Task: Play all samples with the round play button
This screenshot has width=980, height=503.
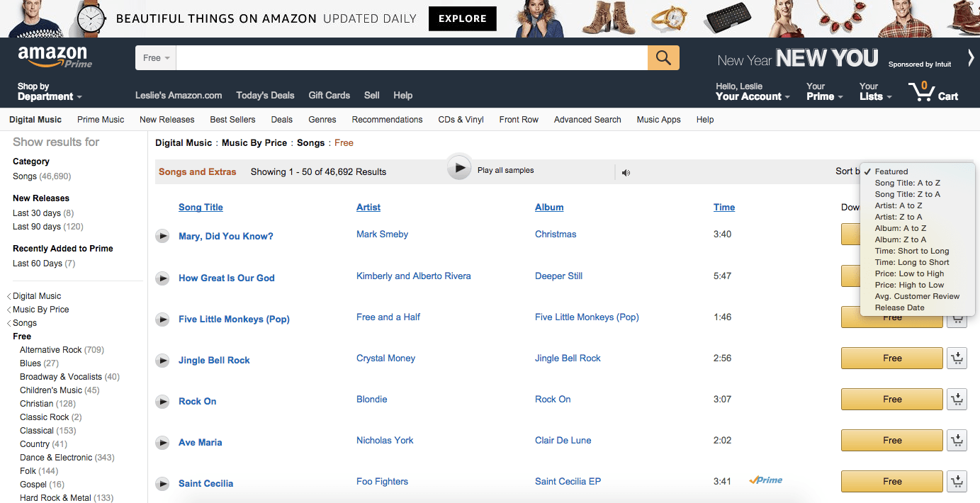Action: tap(460, 168)
